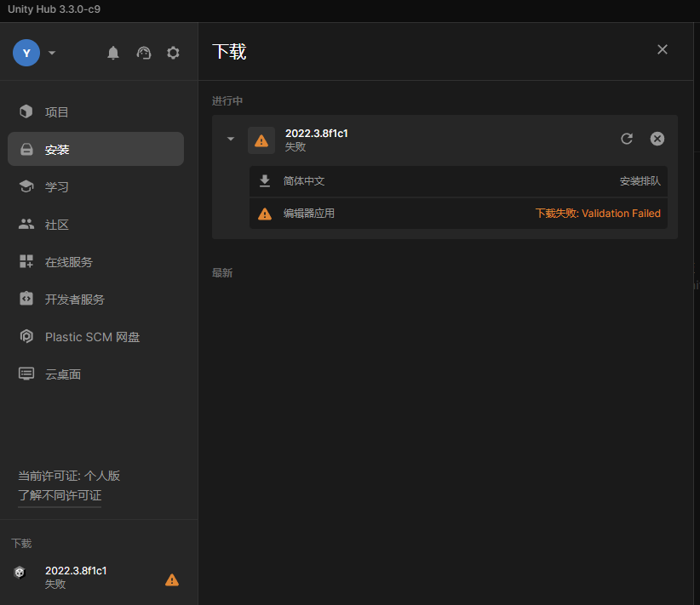
Task: Click the Unity cube icon in sidebar downloads
Action: (x=20, y=572)
